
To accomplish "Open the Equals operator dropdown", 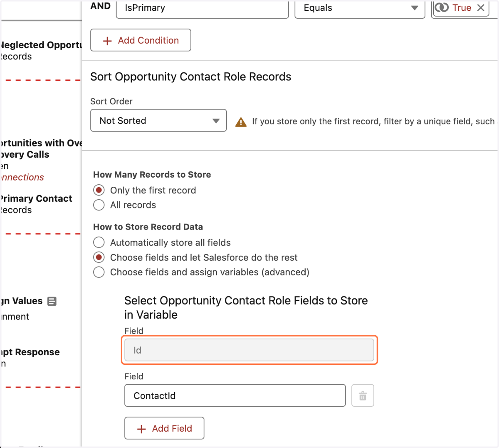I will 360,8.
